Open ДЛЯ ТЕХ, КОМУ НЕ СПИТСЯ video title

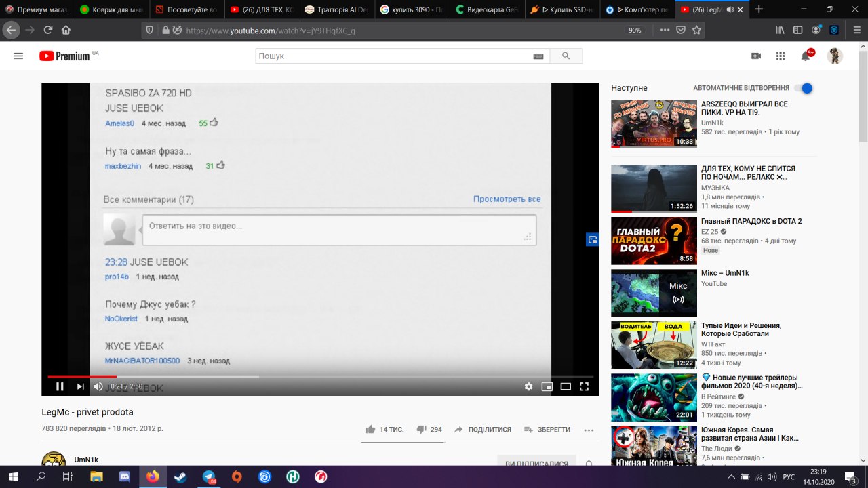(x=748, y=173)
